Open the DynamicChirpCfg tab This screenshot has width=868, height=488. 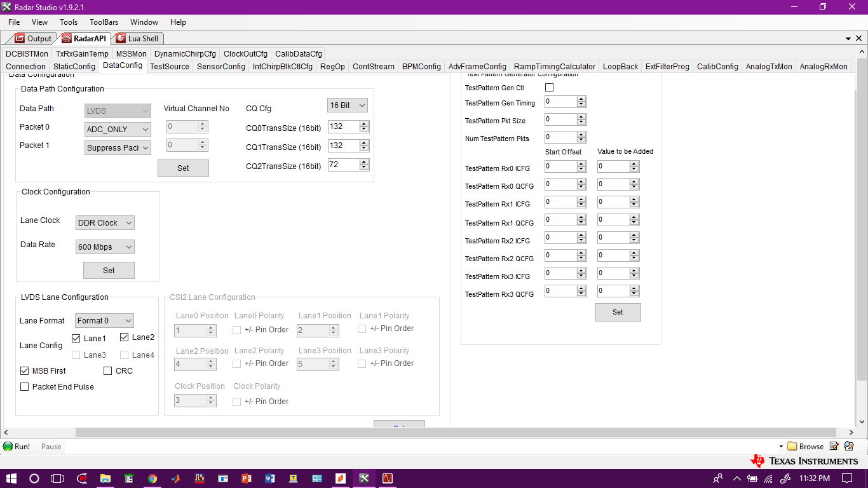coord(185,54)
